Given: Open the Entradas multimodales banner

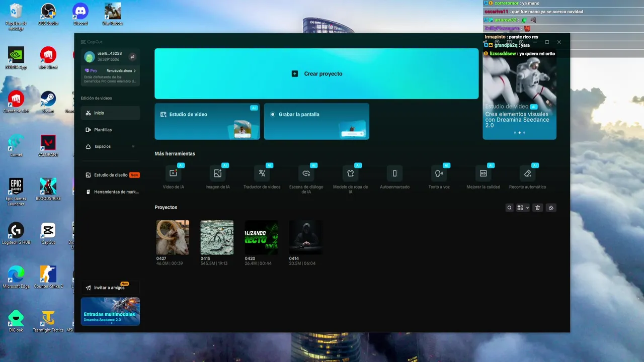Looking at the screenshot, I should coord(110,311).
